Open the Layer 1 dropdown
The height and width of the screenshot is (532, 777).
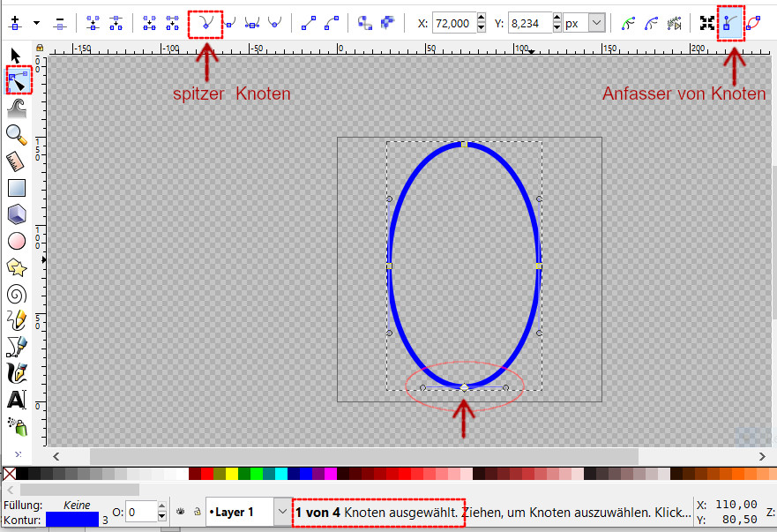282,512
